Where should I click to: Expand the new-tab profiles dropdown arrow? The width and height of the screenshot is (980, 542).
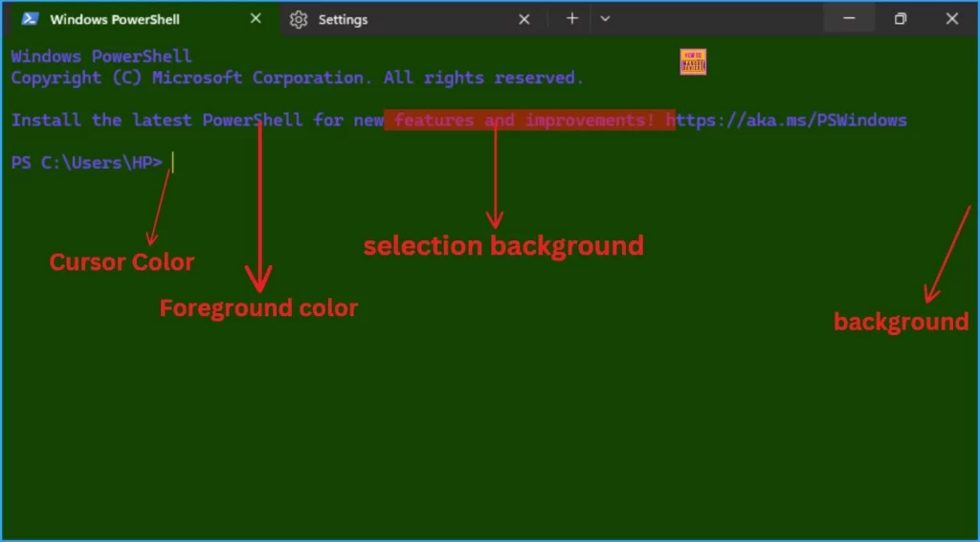coord(605,19)
